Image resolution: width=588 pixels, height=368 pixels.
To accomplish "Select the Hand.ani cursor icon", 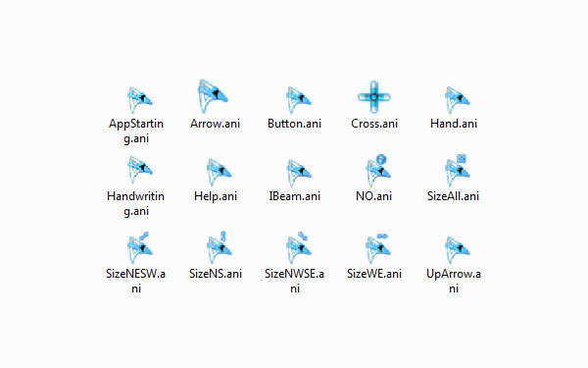I will (x=457, y=99).
